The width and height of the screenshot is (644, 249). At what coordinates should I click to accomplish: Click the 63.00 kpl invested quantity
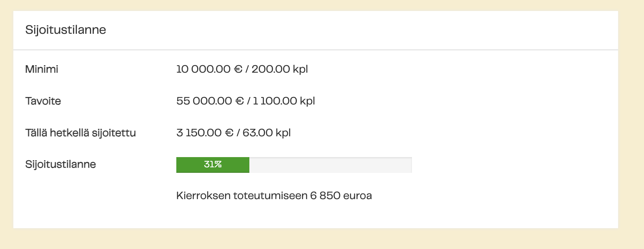click(267, 133)
